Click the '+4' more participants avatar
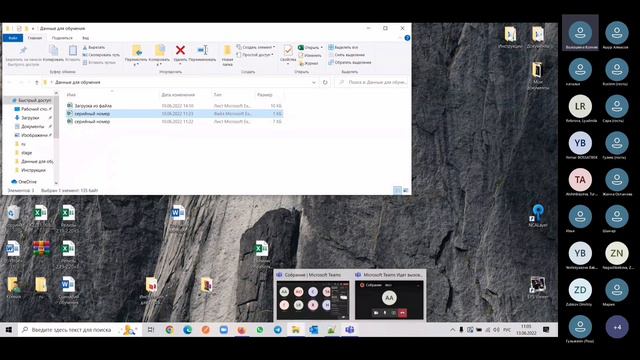The image size is (640, 360). (617, 327)
